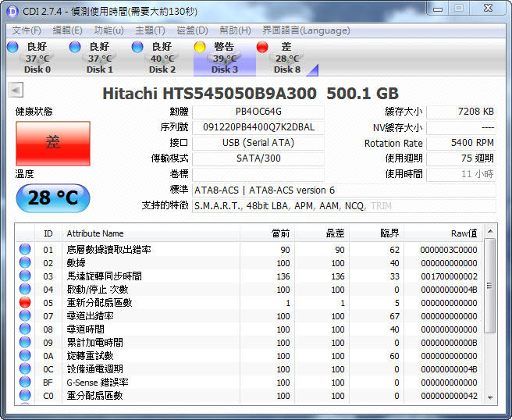This screenshot has height=420, width=512.
Task: Click the Attribute Name column header
Action: tap(151, 233)
